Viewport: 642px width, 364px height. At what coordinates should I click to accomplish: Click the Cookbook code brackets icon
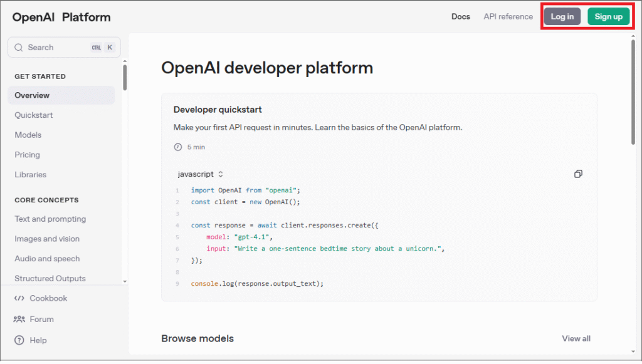coord(19,298)
